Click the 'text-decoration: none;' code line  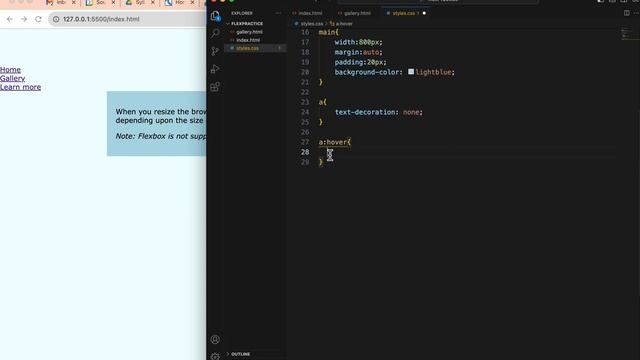click(x=378, y=112)
